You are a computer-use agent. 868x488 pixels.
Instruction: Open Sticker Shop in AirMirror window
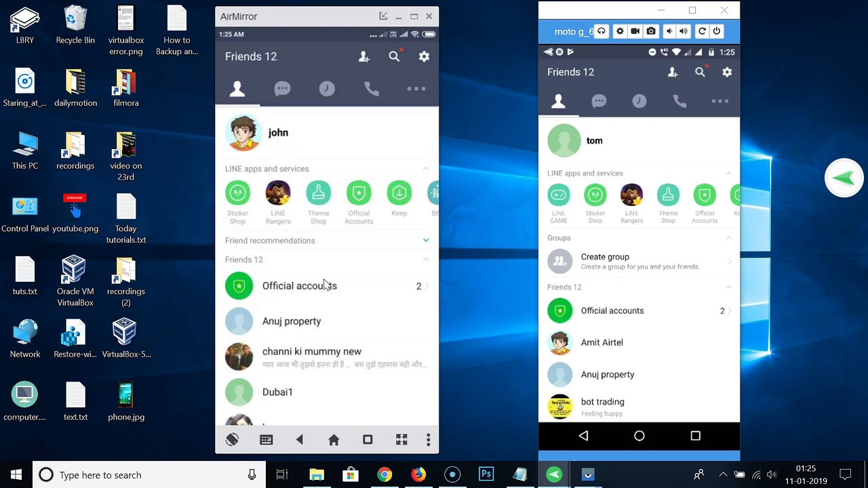click(237, 202)
